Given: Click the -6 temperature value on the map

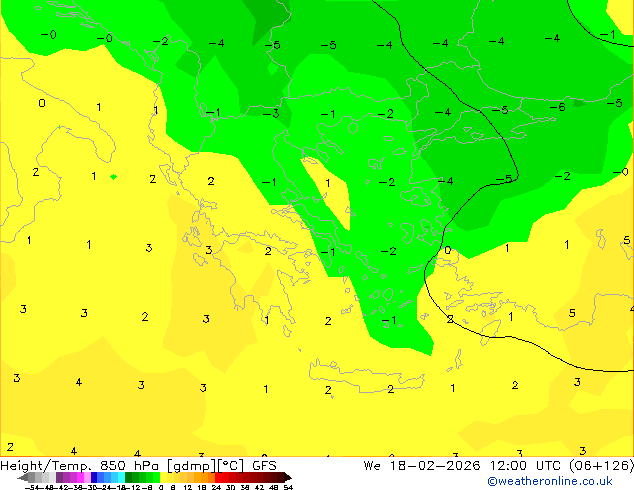Looking at the screenshot, I should coord(557,107).
